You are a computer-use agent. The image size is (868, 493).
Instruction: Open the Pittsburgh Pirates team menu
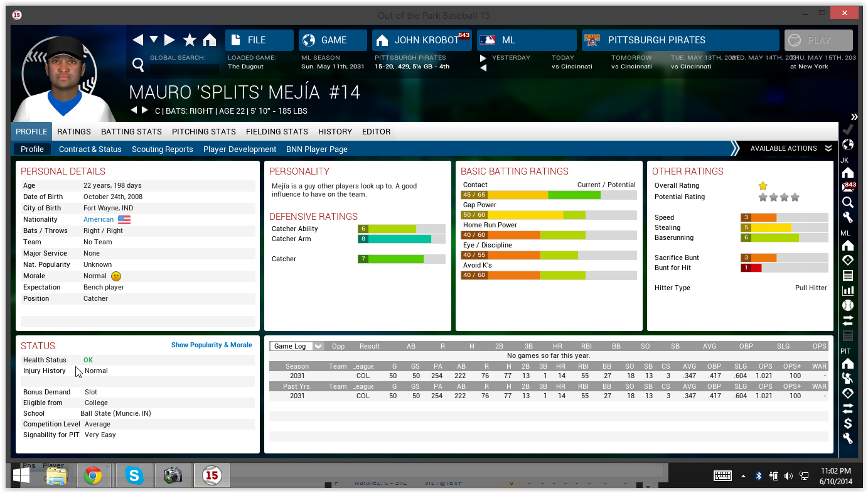pyautogui.click(x=680, y=40)
